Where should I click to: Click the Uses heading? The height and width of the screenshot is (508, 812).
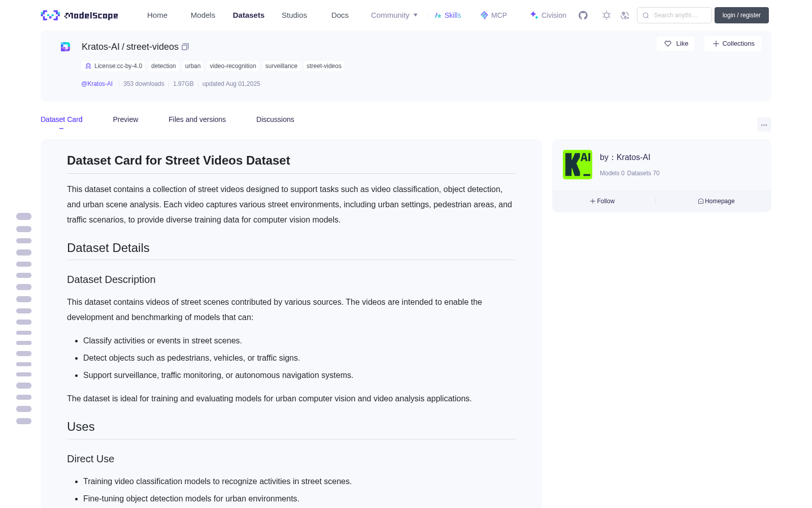coord(81,427)
